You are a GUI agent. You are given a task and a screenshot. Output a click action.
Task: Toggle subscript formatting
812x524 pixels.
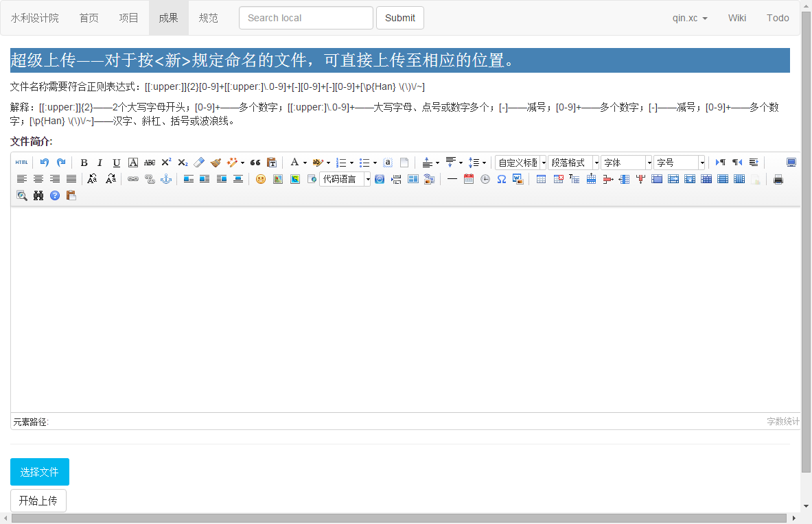(x=183, y=163)
